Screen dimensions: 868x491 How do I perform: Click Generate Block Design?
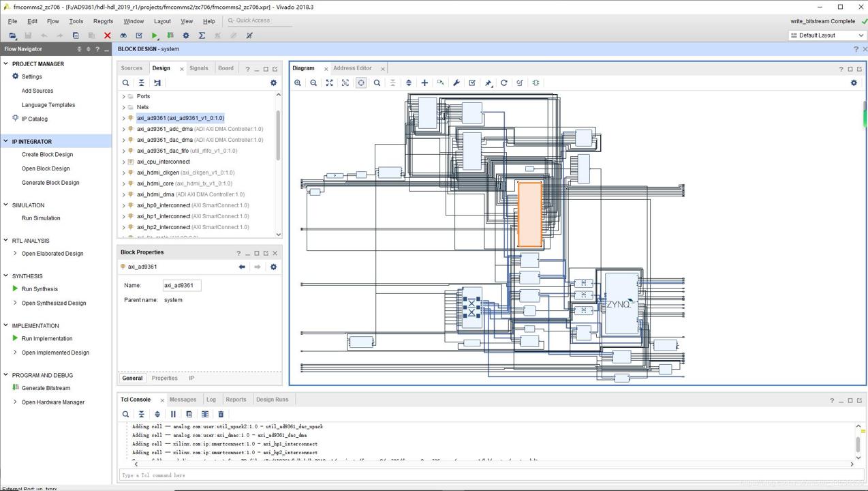(x=50, y=183)
